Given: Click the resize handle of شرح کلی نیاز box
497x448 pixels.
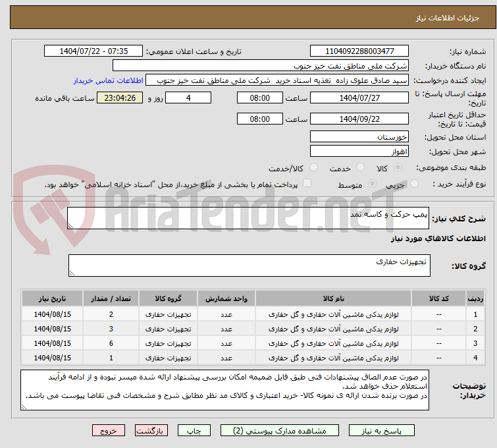Looking at the screenshot, I should coord(72,225).
